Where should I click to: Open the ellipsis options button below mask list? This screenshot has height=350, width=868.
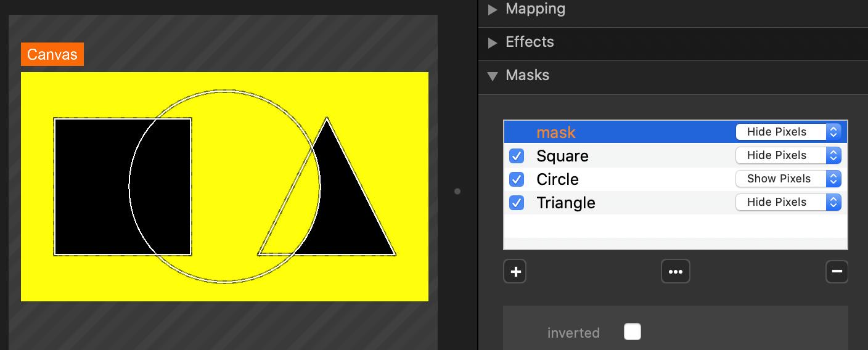click(x=675, y=271)
